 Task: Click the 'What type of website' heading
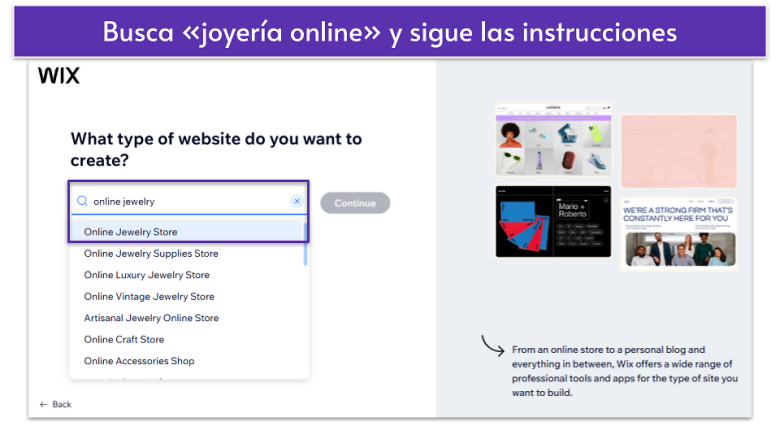216,150
